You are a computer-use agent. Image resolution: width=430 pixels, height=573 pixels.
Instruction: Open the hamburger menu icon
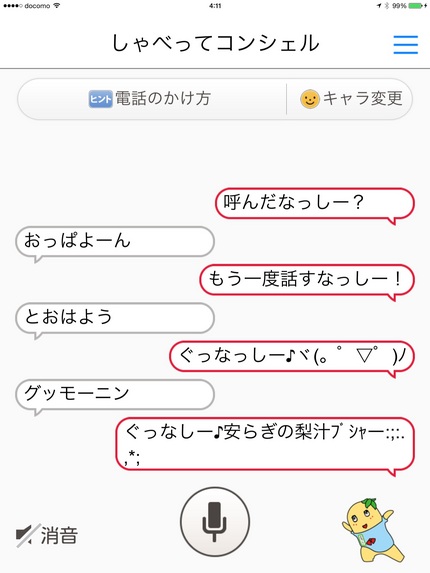[x=406, y=45]
